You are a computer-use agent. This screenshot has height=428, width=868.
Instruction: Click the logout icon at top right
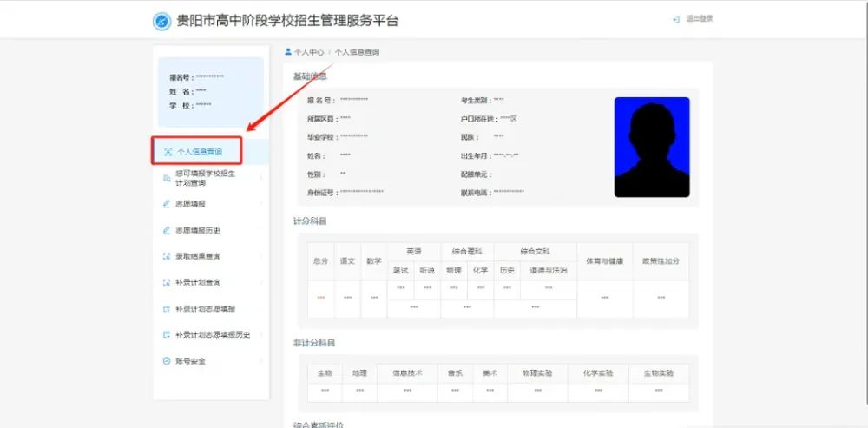[x=676, y=19]
